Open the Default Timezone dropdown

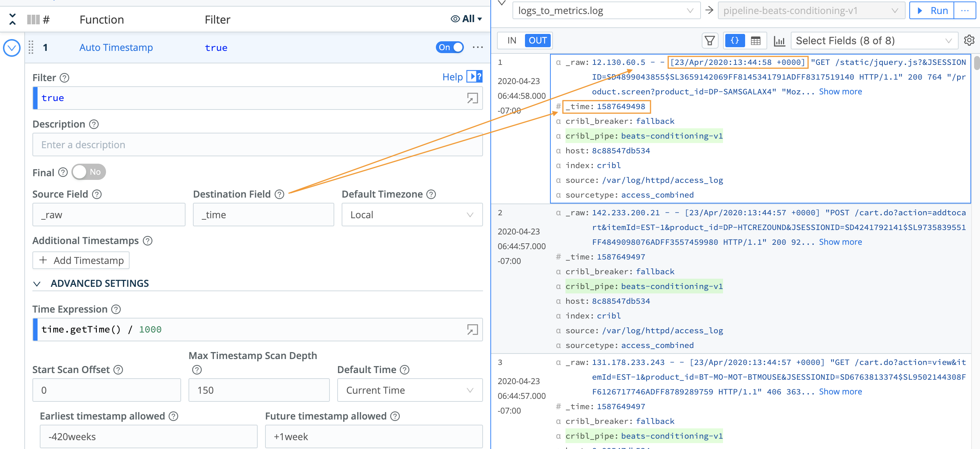pos(412,215)
